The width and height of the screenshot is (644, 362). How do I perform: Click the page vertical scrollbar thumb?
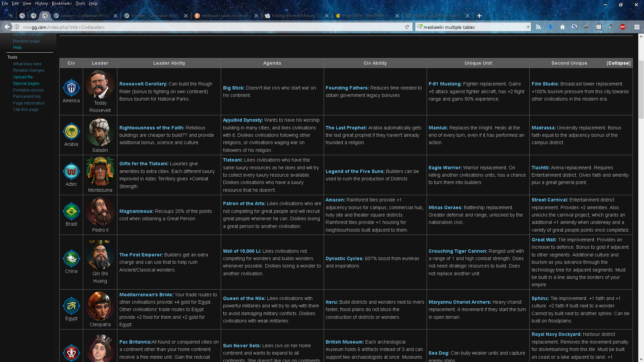pyautogui.click(x=641, y=89)
